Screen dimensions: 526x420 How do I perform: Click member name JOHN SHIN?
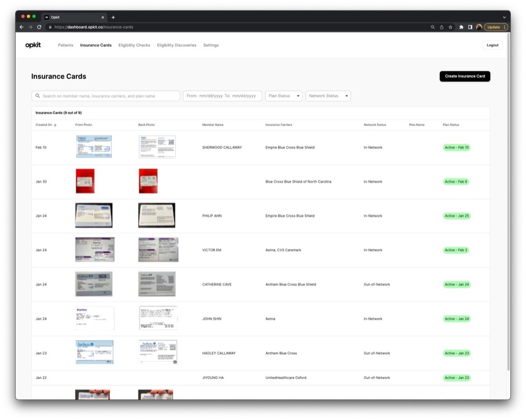coord(211,319)
